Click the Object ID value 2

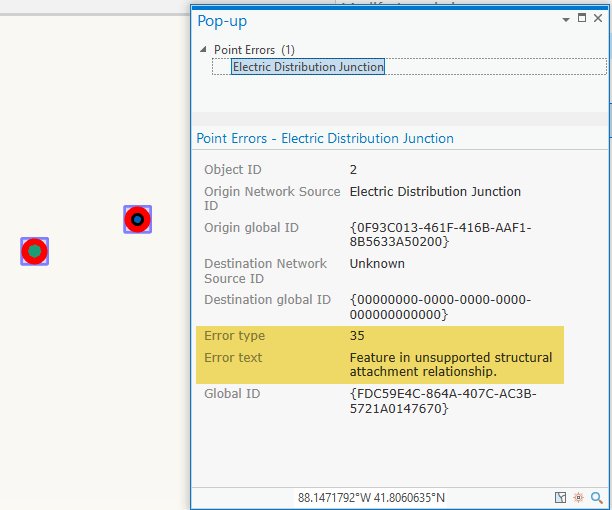(354, 170)
